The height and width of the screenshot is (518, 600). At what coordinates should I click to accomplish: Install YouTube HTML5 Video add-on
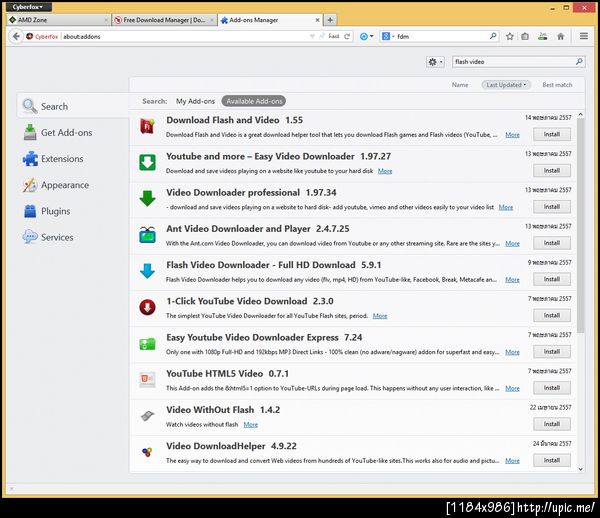coord(552,388)
